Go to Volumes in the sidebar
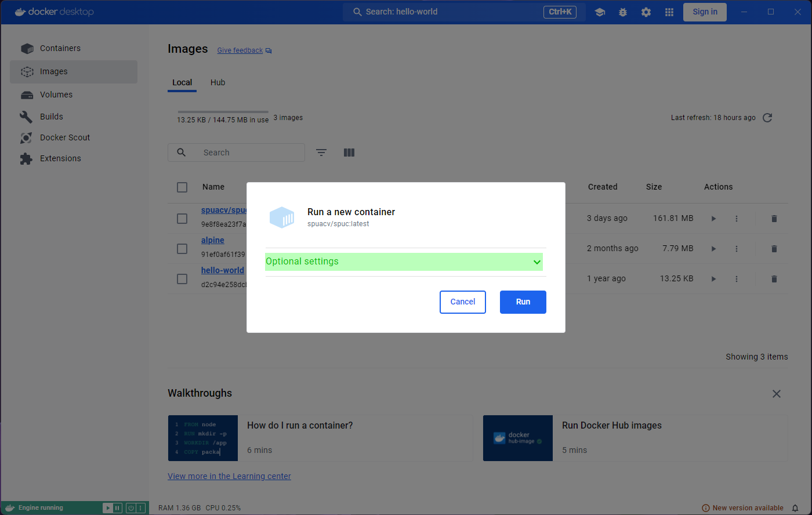The height and width of the screenshot is (515, 812). pos(74,95)
